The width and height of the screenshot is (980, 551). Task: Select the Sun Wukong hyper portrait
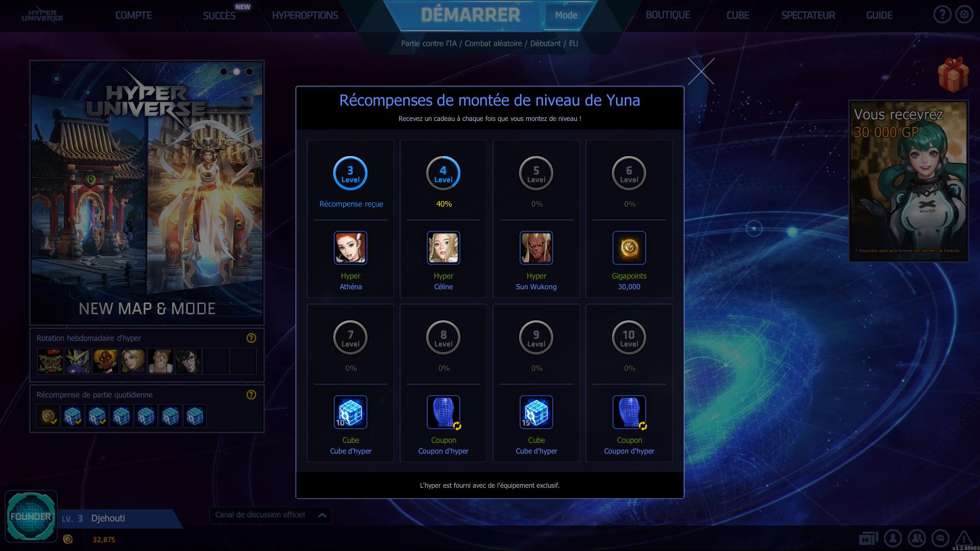click(x=536, y=248)
